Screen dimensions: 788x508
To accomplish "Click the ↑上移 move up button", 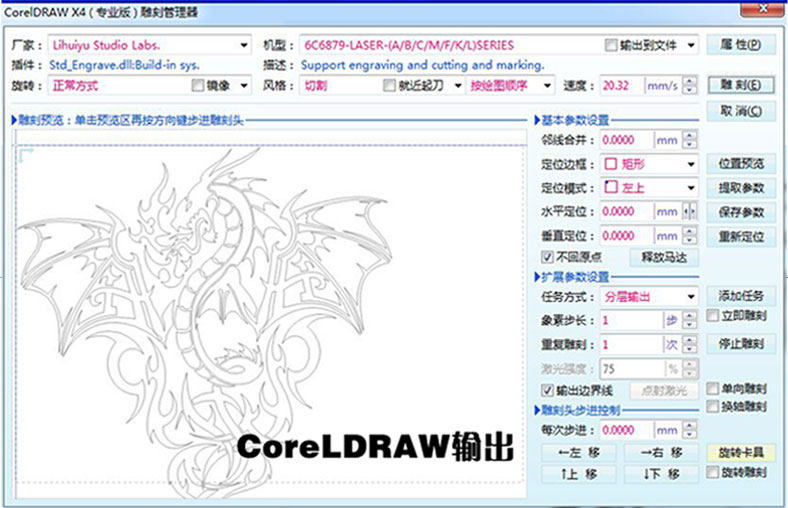I will [578, 473].
